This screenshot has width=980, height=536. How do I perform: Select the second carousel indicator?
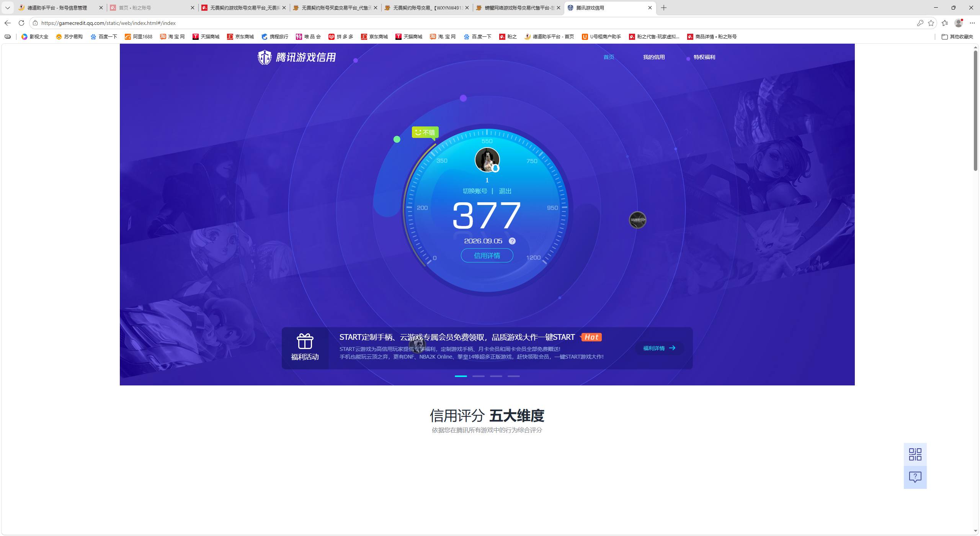(x=479, y=376)
